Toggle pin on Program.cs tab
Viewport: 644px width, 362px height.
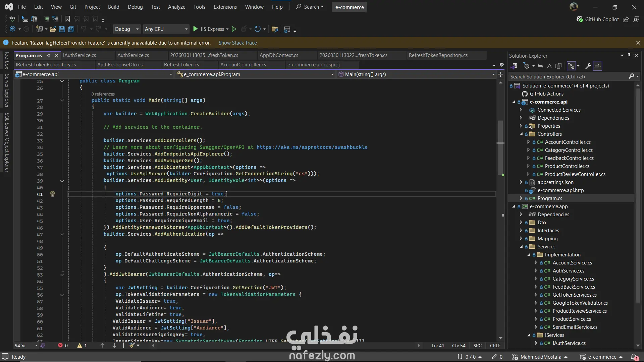pos(49,55)
